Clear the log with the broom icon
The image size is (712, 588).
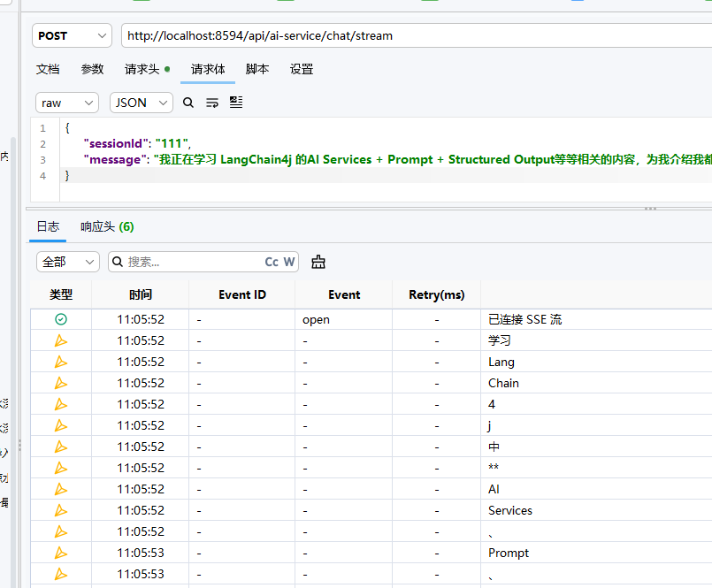(x=318, y=262)
